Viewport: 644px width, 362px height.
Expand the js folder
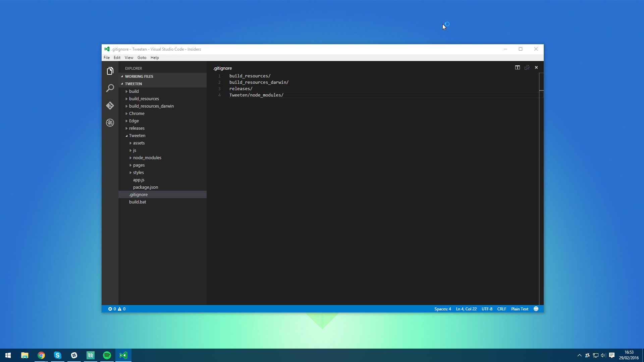[x=162, y=150]
